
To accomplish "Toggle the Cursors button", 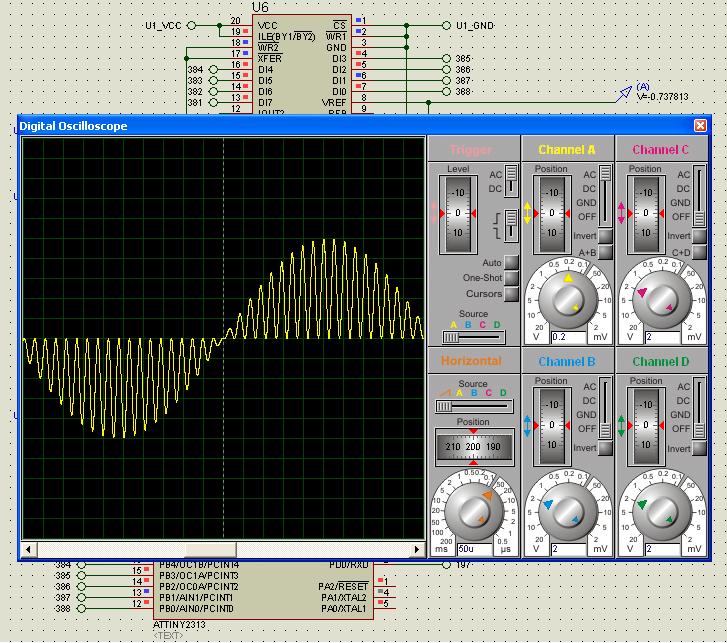I will [511, 294].
